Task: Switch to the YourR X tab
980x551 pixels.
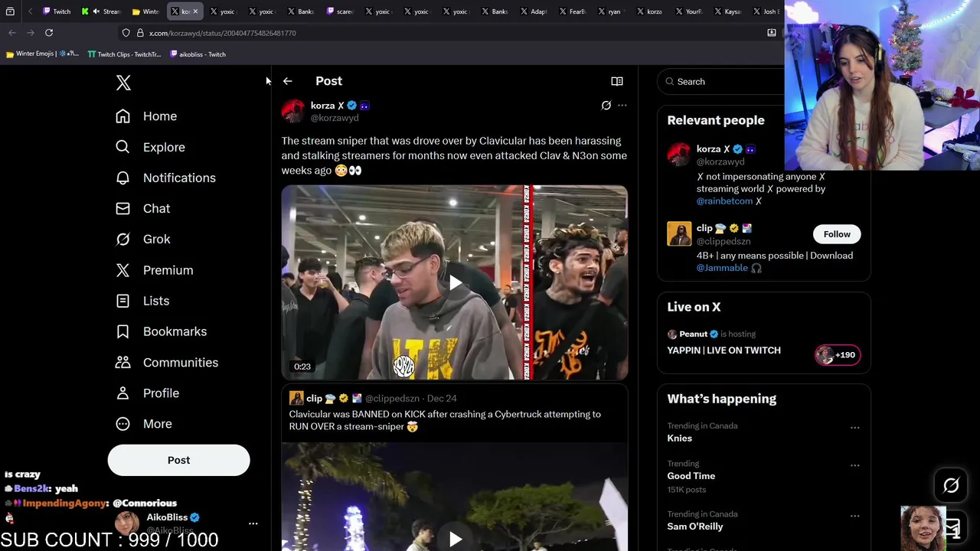Action: point(690,11)
